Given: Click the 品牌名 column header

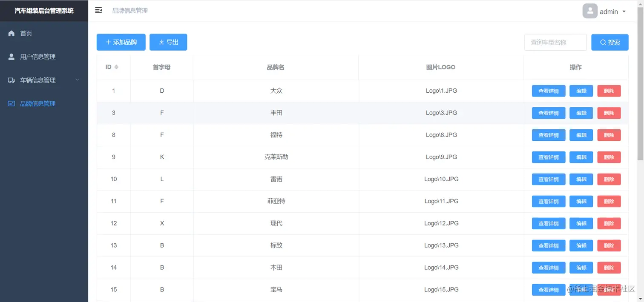Looking at the screenshot, I should (x=276, y=67).
